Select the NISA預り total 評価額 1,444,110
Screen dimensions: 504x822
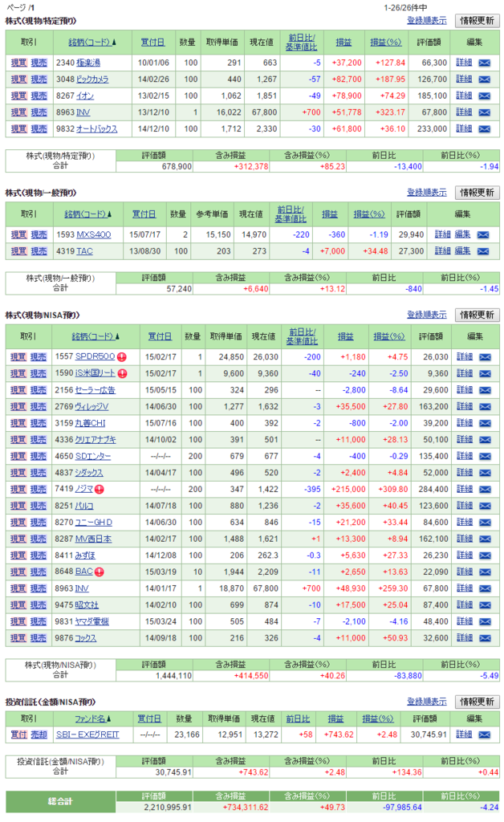point(174,676)
